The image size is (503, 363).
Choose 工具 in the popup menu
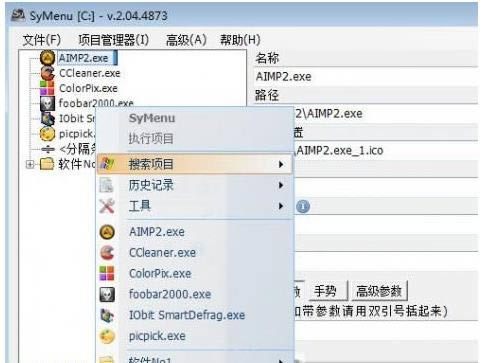click(194, 206)
